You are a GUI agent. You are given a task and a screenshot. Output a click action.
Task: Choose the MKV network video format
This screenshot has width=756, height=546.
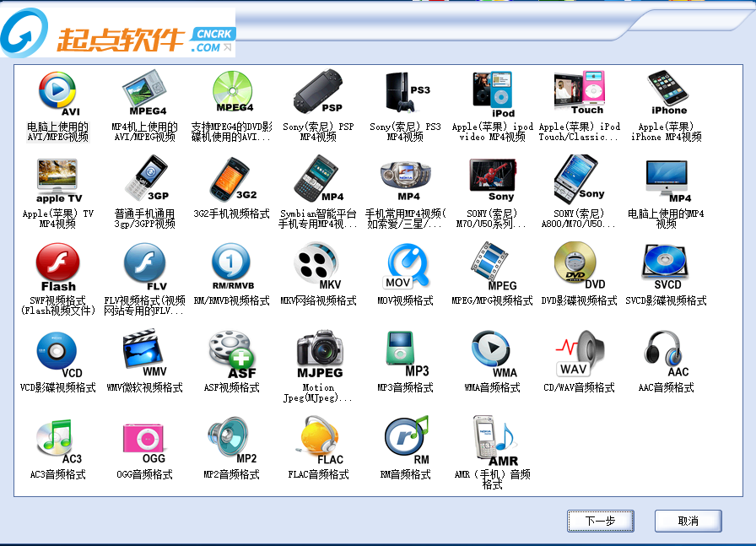pyautogui.click(x=318, y=266)
